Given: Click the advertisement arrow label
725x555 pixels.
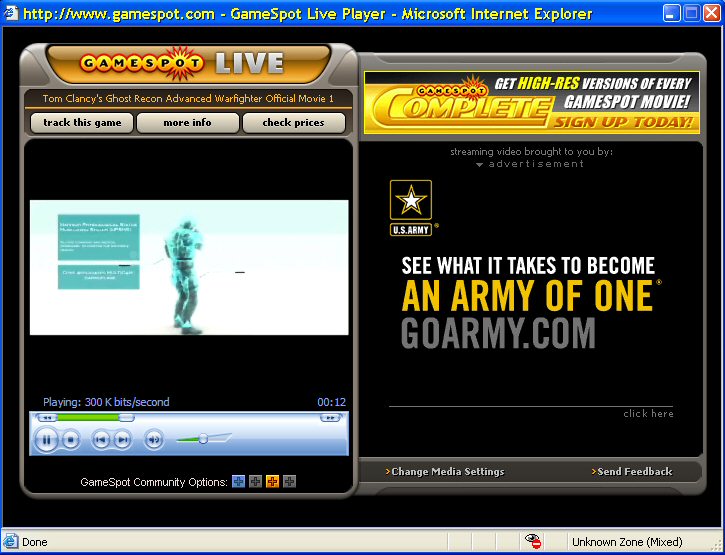Looking at the screenshot, I should 530,164.
